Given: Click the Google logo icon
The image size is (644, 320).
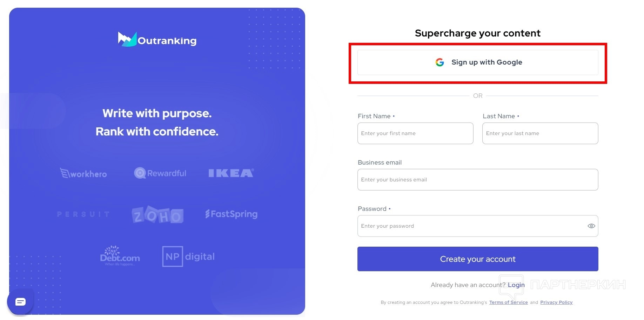Looking at the screenshot, I should coord(440,62).
